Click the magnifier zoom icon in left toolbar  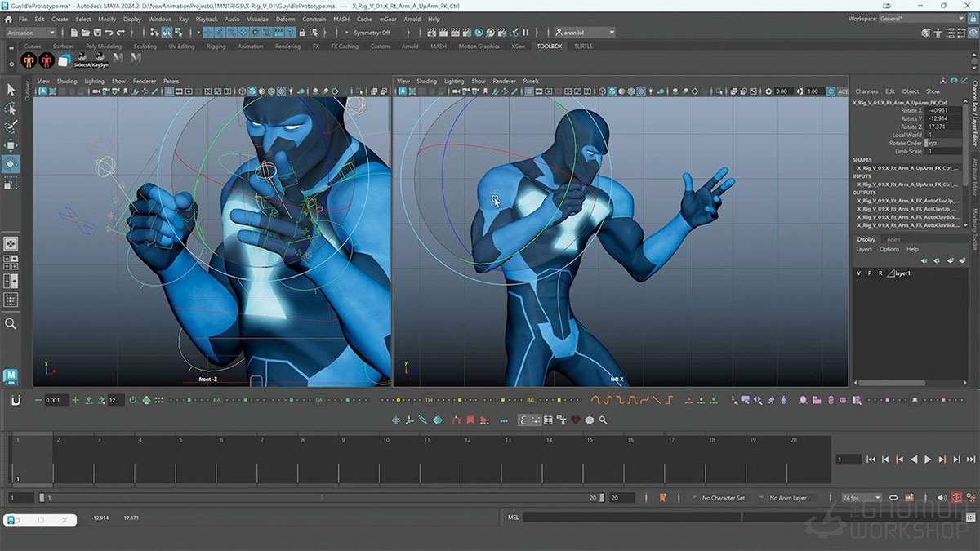11,324
